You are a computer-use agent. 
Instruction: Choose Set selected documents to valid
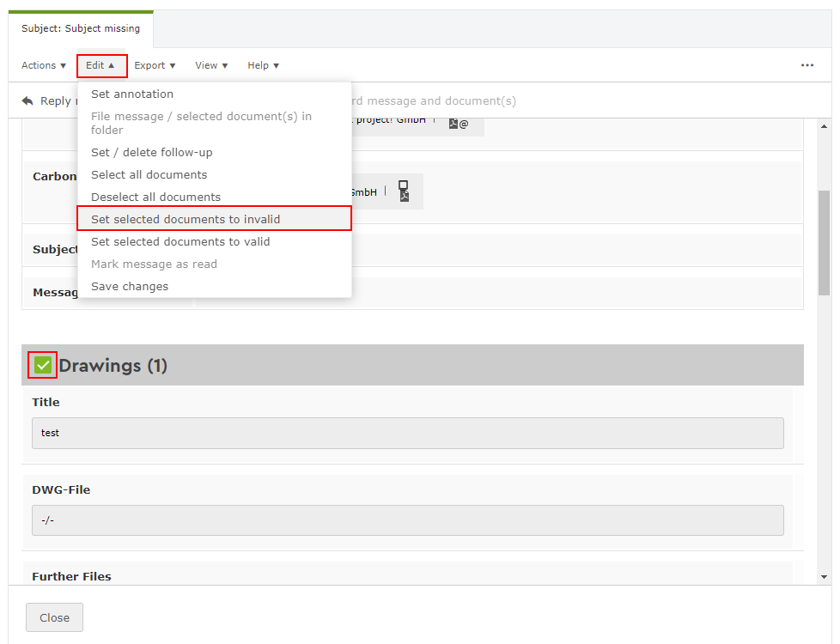[x=180, y=241]
